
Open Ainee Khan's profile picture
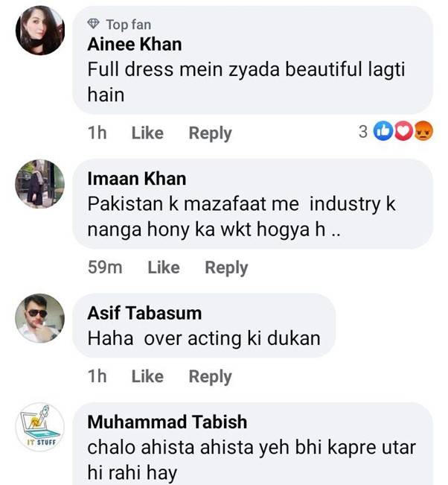point(39,31)
